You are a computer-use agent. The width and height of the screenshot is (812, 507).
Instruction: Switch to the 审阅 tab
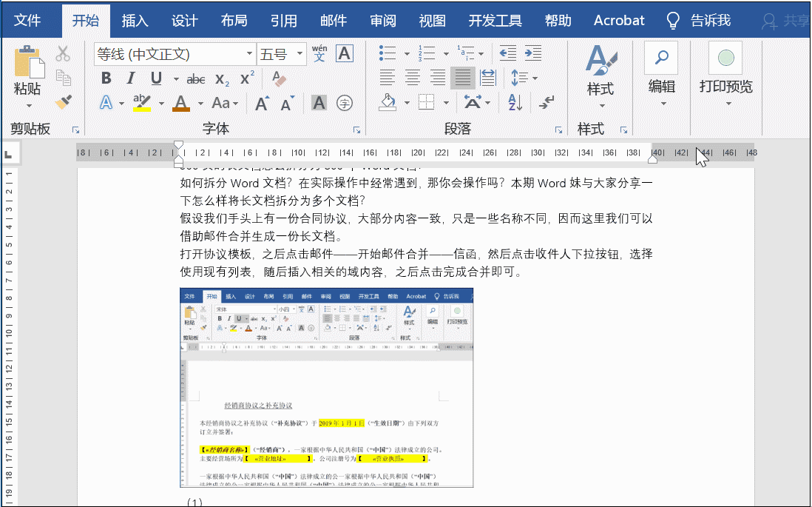coord(383,20)
